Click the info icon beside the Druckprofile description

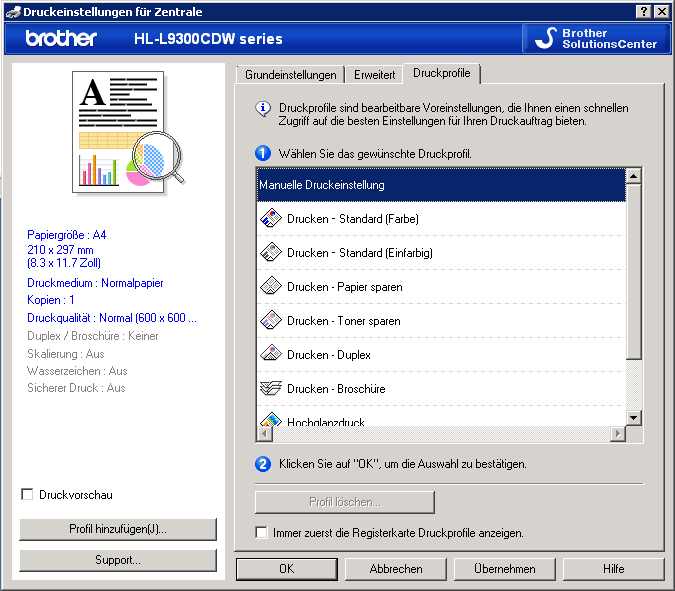click(263, 109)
